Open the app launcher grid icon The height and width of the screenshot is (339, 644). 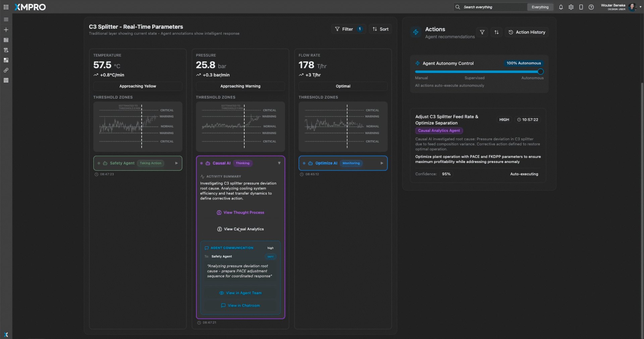[x=6, y=7]
